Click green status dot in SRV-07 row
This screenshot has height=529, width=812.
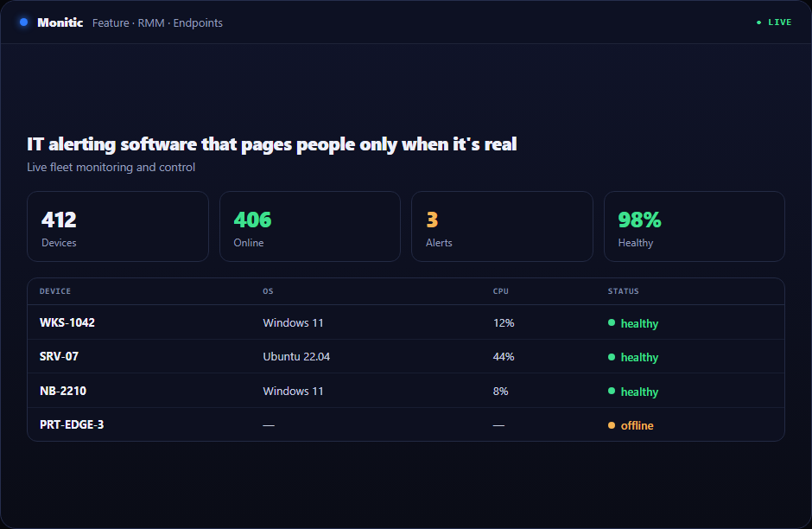612,357
